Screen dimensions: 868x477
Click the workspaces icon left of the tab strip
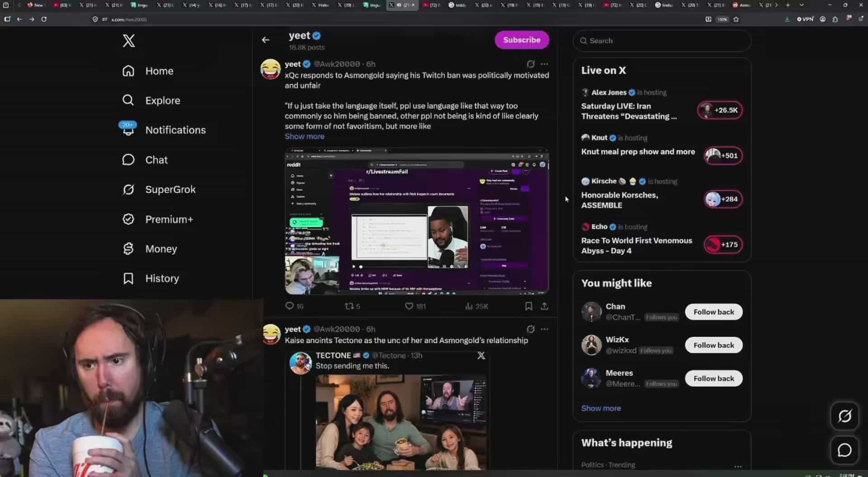6,5
